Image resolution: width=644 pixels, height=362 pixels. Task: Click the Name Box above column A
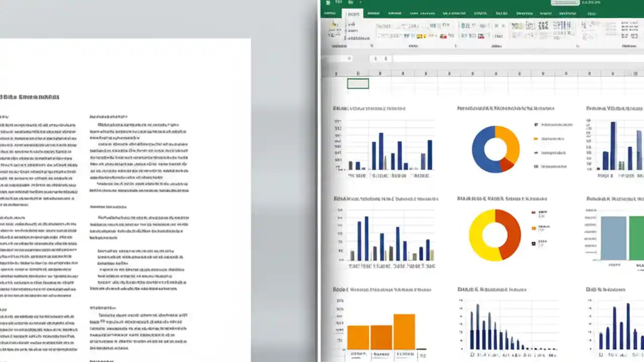[x=347, y=58]
